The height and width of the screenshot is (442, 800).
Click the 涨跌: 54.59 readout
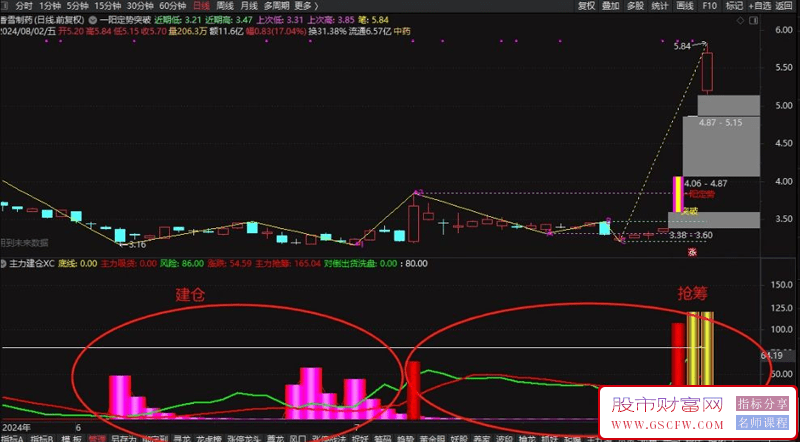coord(230,264)
